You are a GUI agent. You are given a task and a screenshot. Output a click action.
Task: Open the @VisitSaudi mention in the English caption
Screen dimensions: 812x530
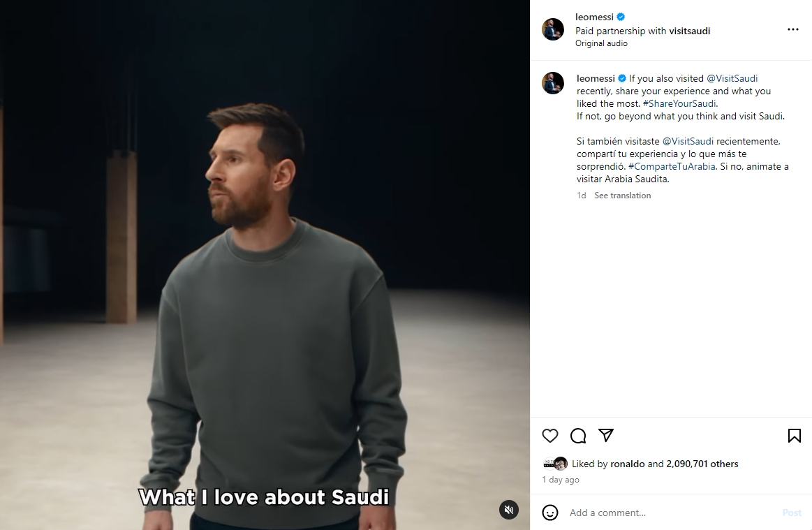click(x=732, y=79)
